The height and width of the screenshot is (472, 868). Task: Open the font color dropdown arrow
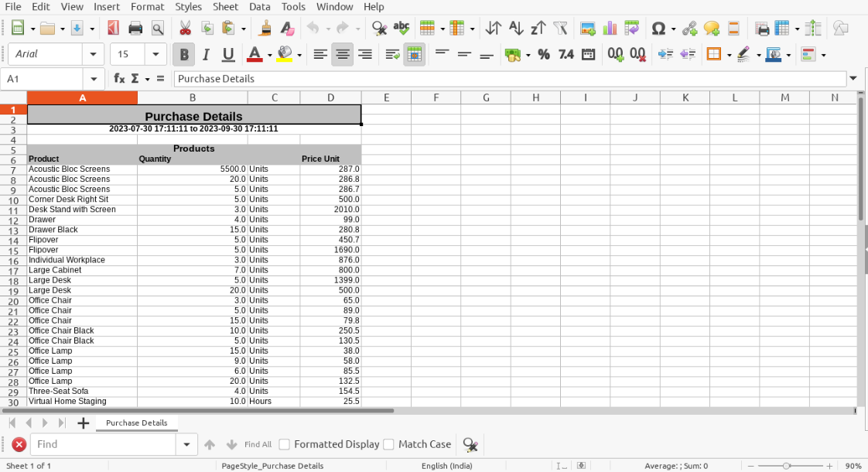coord(269,55)
